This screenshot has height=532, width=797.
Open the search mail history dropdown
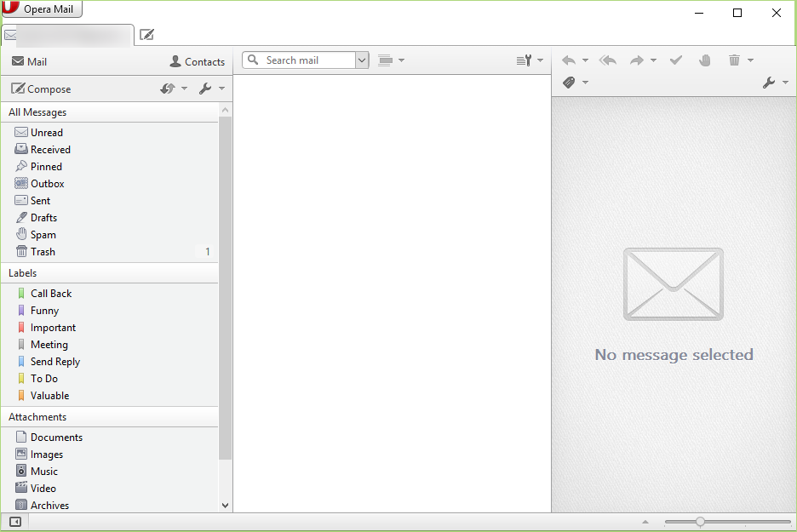pyautogui.click(x=362, y=60)
